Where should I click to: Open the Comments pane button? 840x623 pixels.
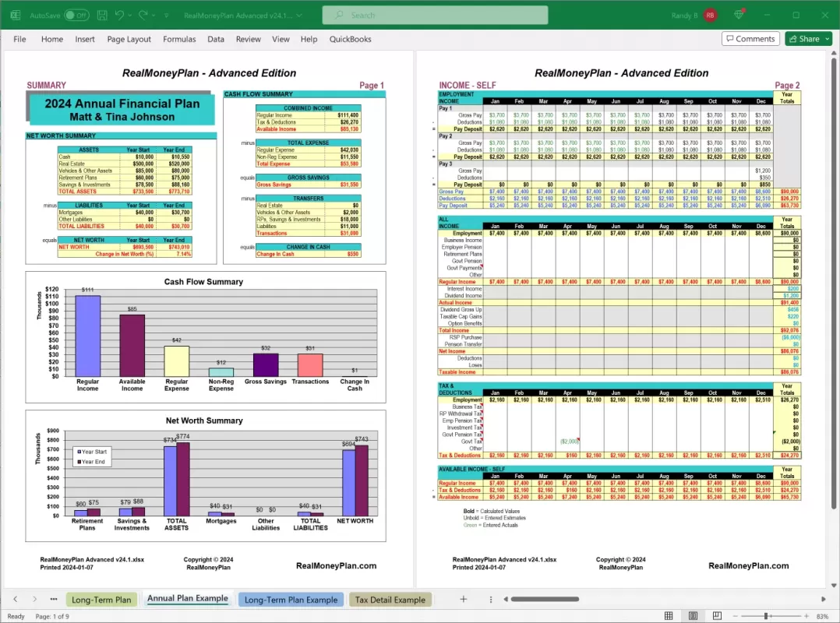click(750, 39)
